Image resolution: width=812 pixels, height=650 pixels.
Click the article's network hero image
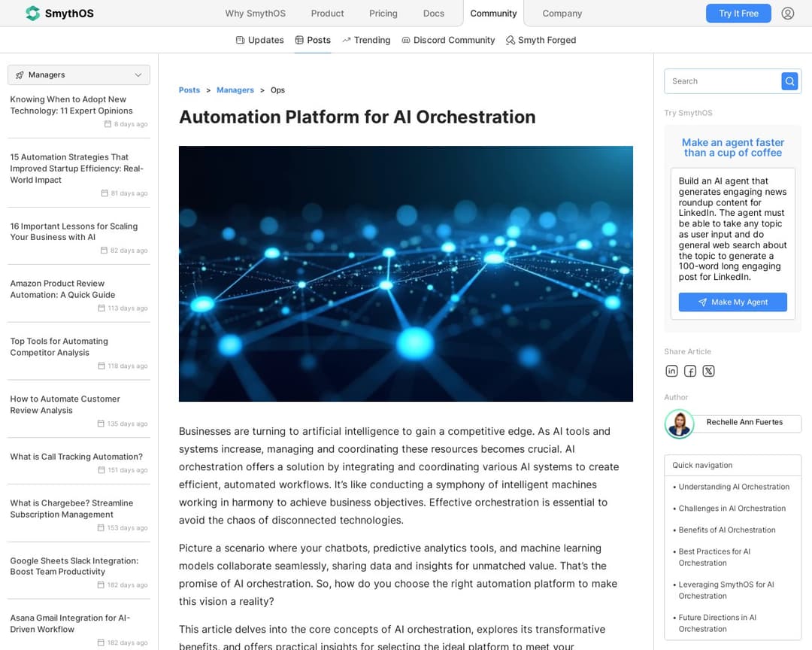tap(405, 274)
